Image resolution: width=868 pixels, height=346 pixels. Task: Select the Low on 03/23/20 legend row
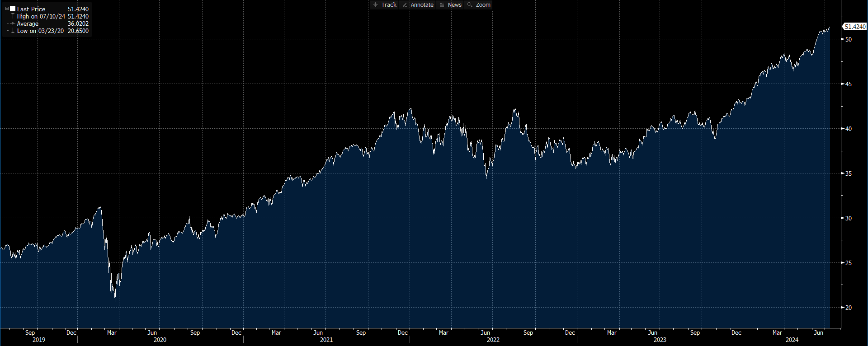tap(50, 31)
